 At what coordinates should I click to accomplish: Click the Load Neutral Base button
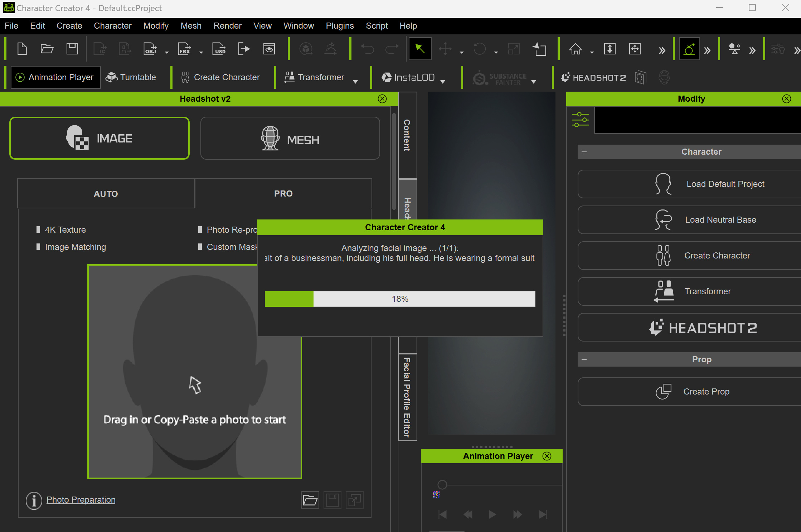point(689,220)
